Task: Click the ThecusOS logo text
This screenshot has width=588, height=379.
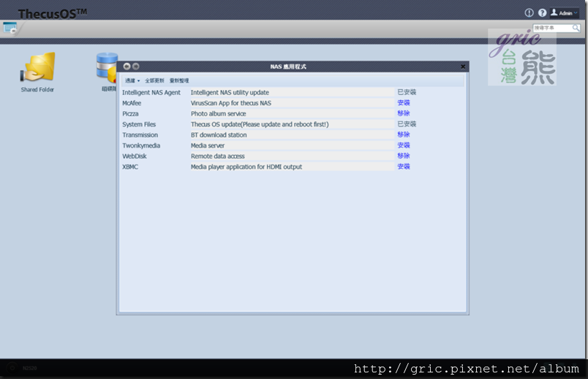Action: click(x=53, y=14)
